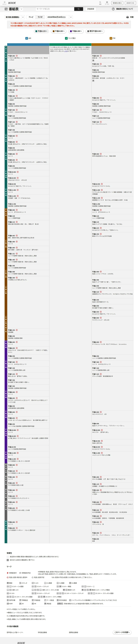Play AM 午後2:30 プロ野球2026 broadcast
This screenshot has width=138, height=644.
pos(17,278)
